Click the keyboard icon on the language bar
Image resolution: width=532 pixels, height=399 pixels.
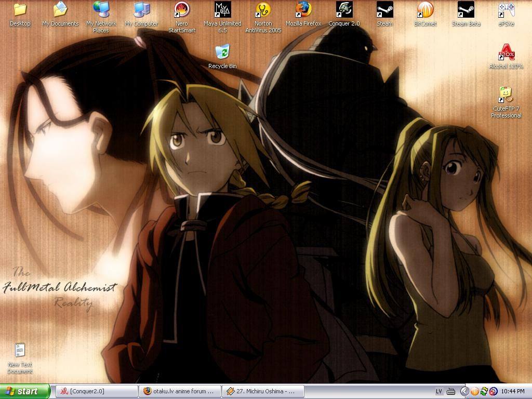[x=451, y=392]
